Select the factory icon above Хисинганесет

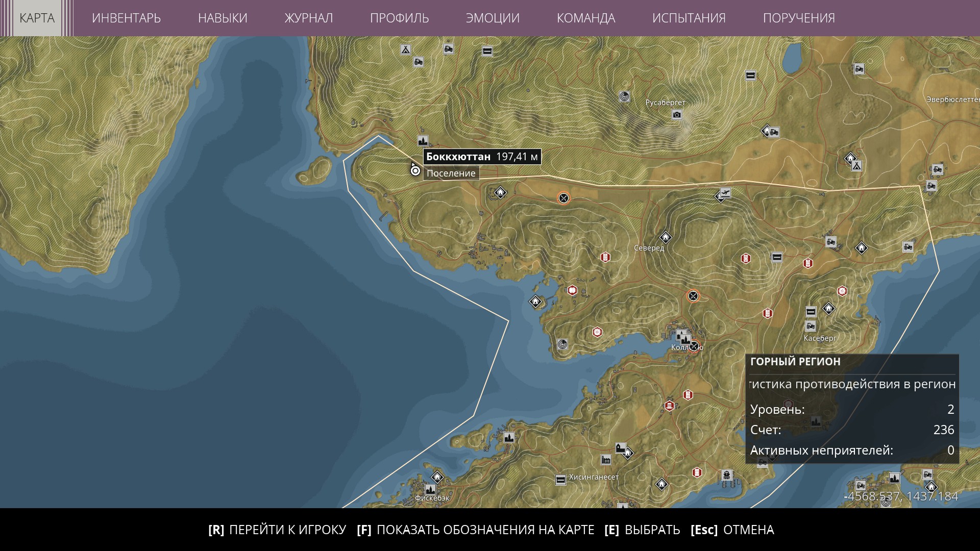coord(606,460)
